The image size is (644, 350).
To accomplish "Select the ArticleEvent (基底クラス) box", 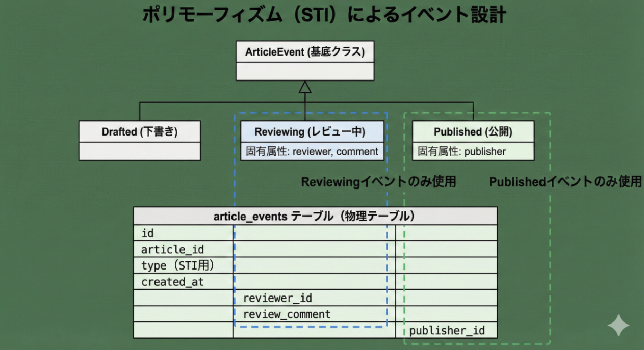I will click(304, 51).
